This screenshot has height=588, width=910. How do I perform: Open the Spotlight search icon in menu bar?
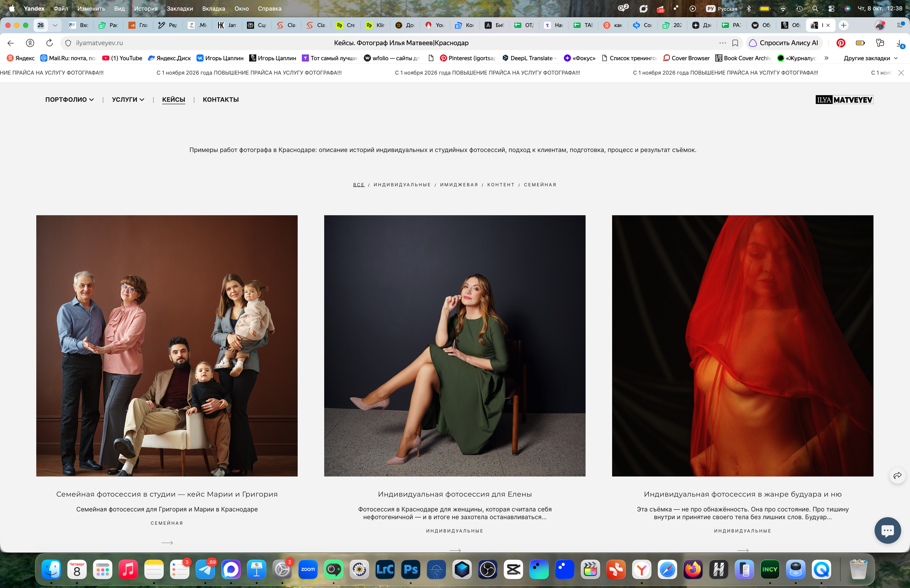pyautogui.click(x=815, y=9)
